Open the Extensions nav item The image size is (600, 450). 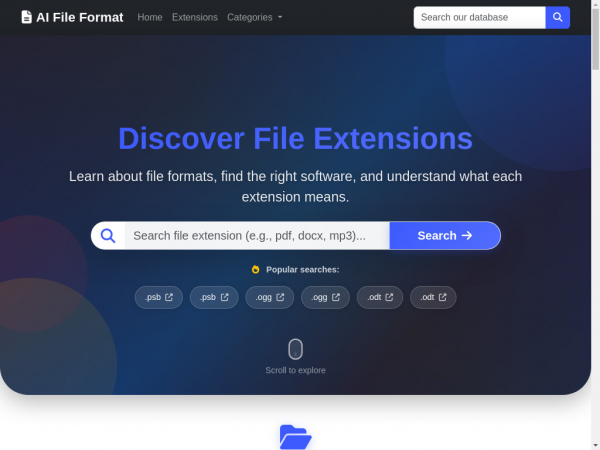click(x=194, y=17)
